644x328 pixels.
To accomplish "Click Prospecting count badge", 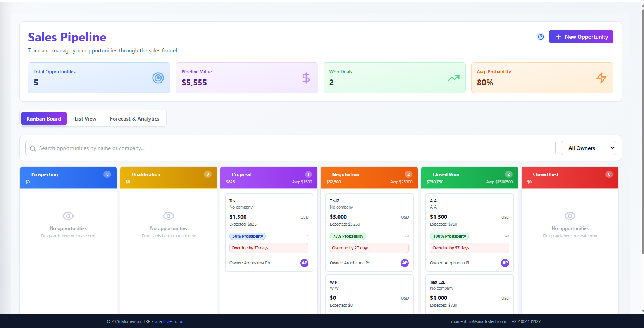I will point(107,174).
